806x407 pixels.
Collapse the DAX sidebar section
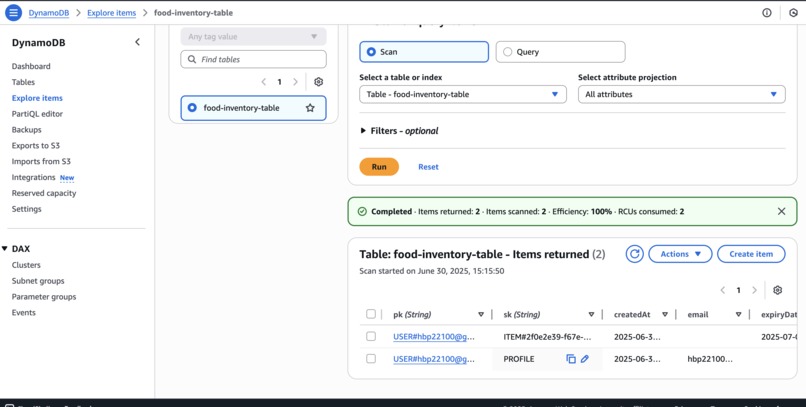[x=5, y=249]
